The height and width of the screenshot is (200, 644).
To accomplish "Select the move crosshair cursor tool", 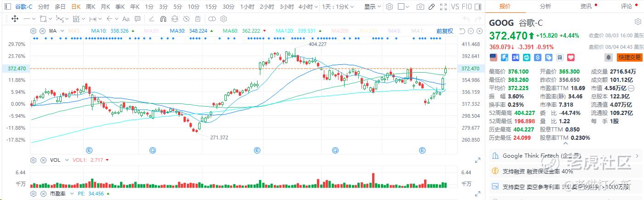I will [x=14, y=19].
